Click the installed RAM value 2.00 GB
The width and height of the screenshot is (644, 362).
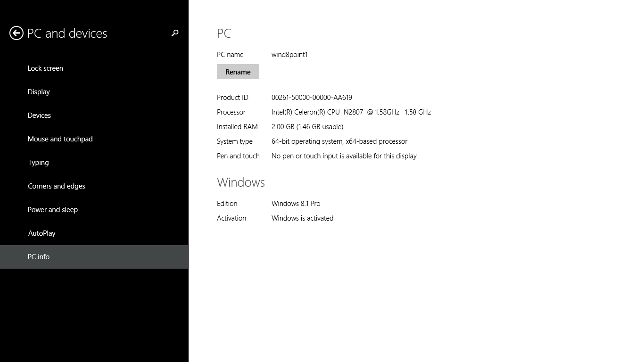[x=307, y=127]
